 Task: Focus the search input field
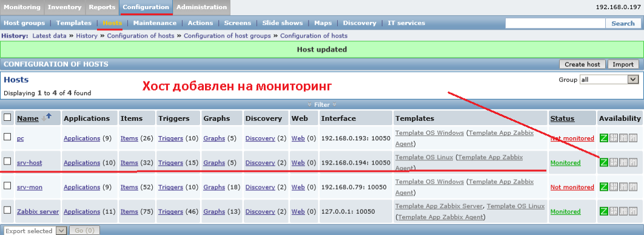point(555,24)
